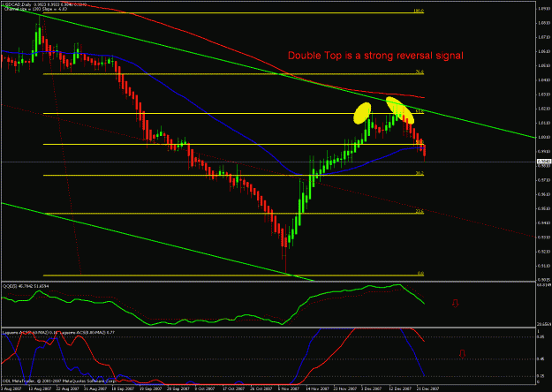
Task: Click the tilted yellow ellipse on the second top
Action: (x=400, y=110)
